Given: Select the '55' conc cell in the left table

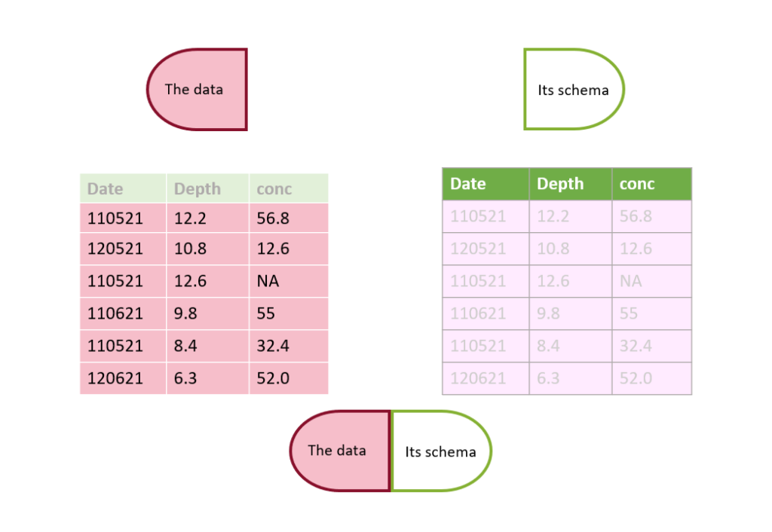Looking at the screenshot, I should (x=289, y=313).
